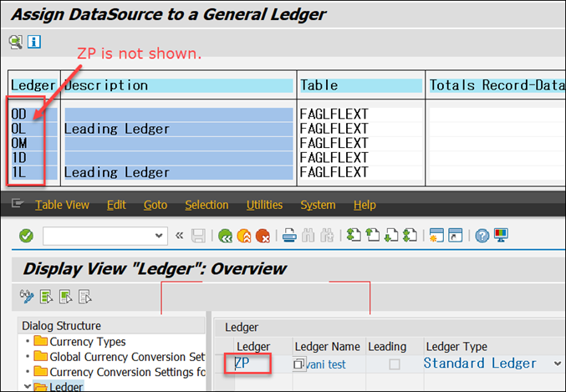The height and width of the screenshot is (392, 566).
Task: Click the Currency Types folder icon
Action: 40,341
